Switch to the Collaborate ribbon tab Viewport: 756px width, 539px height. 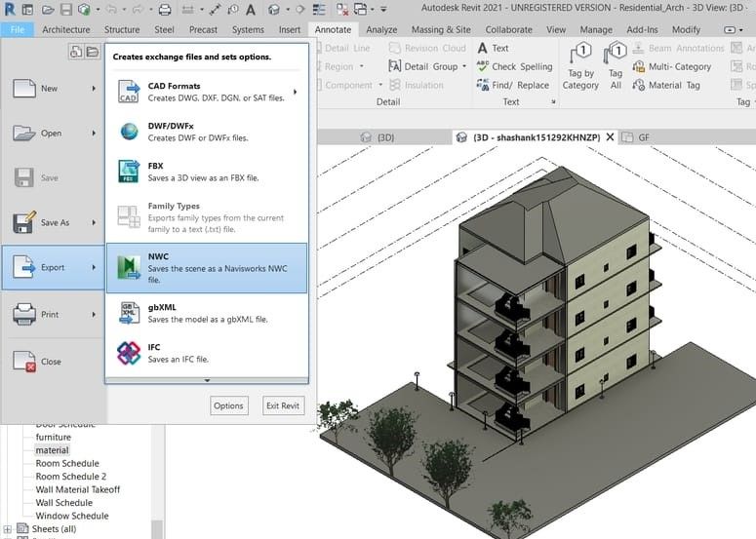pyautogui.click(x=508, y=29)
